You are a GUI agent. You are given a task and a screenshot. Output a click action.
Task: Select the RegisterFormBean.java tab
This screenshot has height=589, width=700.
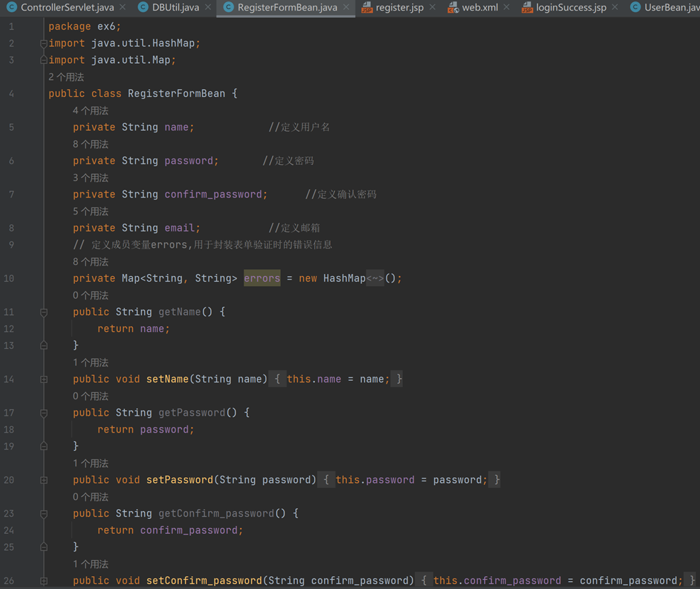pos(287,8)
